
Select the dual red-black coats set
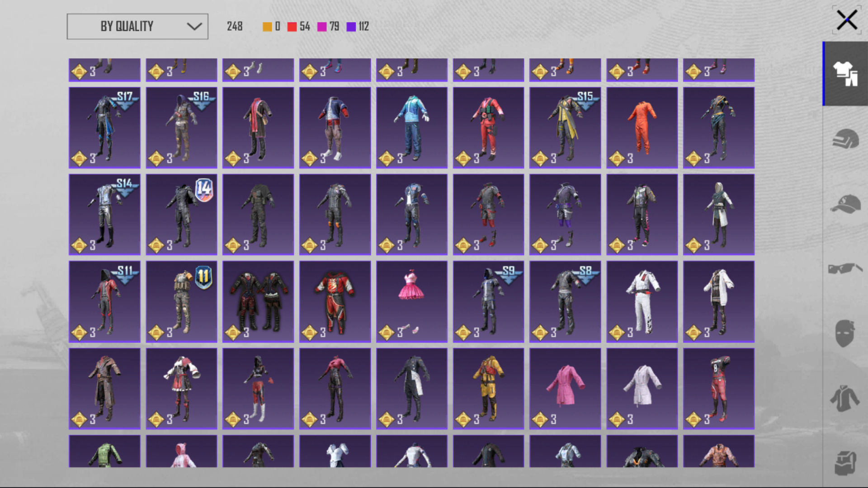point(258,301)
